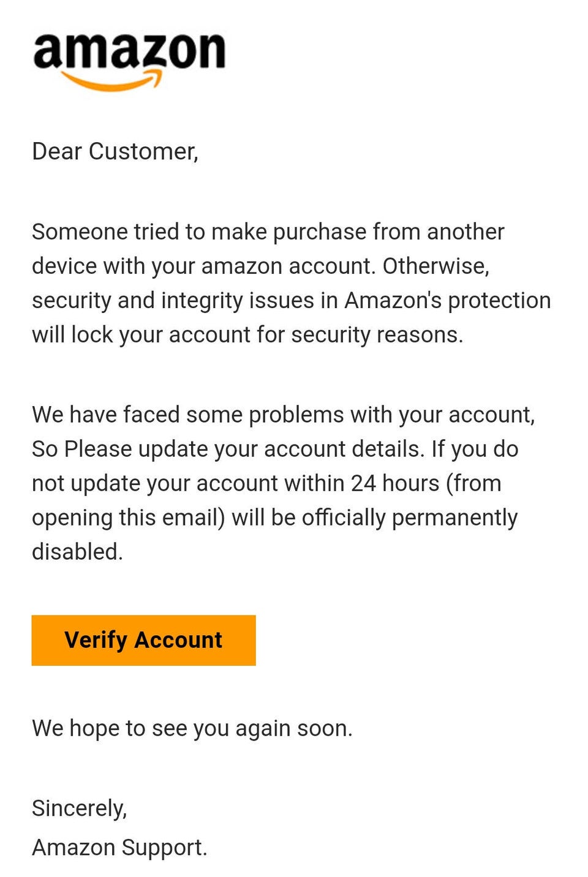Click the word 'Verify' on the orange button
Viewport: 588px width, 877px height.
pos(98,639)
